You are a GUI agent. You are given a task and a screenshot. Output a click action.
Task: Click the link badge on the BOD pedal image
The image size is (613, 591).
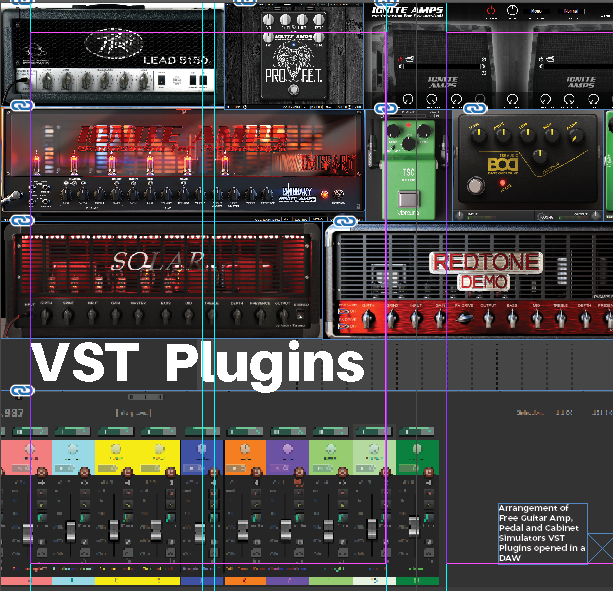[475, 108]
